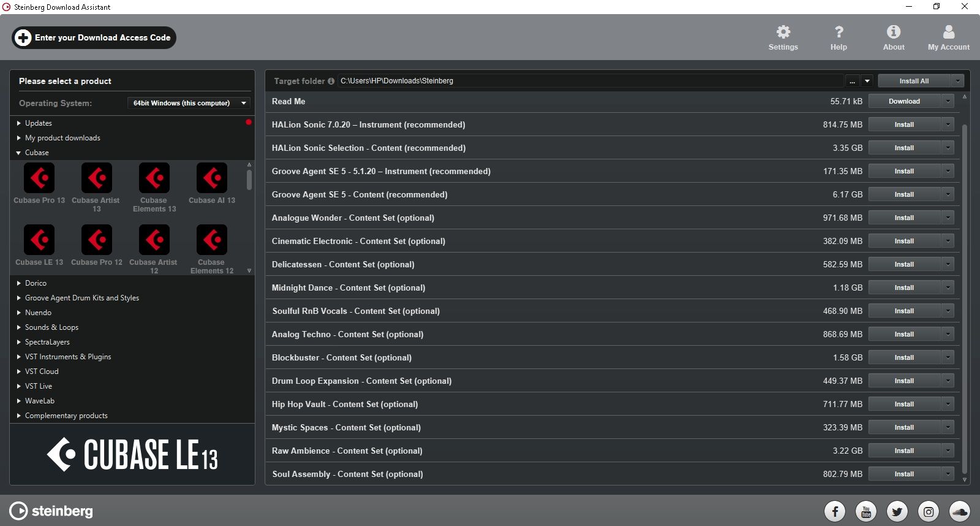Click the steinberg logo in footer

point(51,511)
